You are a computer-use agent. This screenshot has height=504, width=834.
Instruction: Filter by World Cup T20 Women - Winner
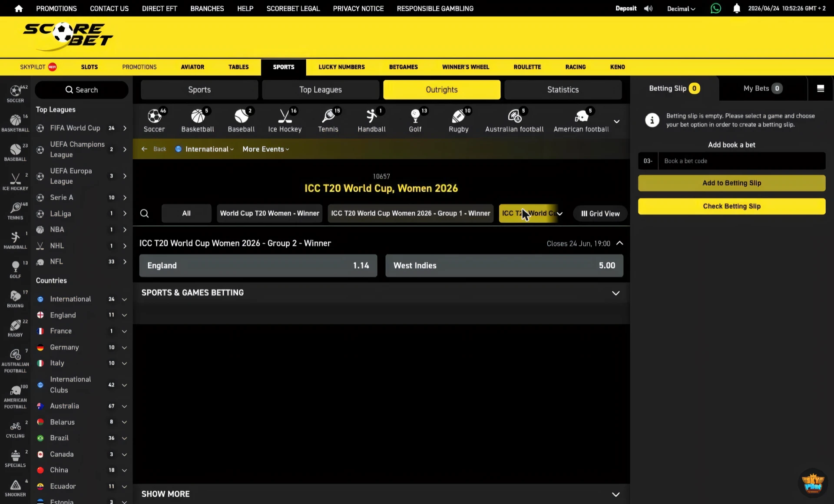tap(269, 214)
